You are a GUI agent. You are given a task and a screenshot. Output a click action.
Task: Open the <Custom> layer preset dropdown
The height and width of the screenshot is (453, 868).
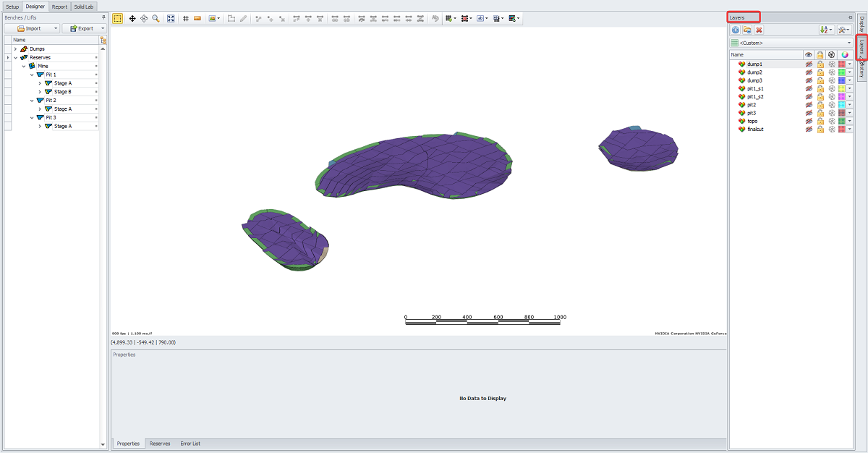pyautogui.click(x=849, y=43)
